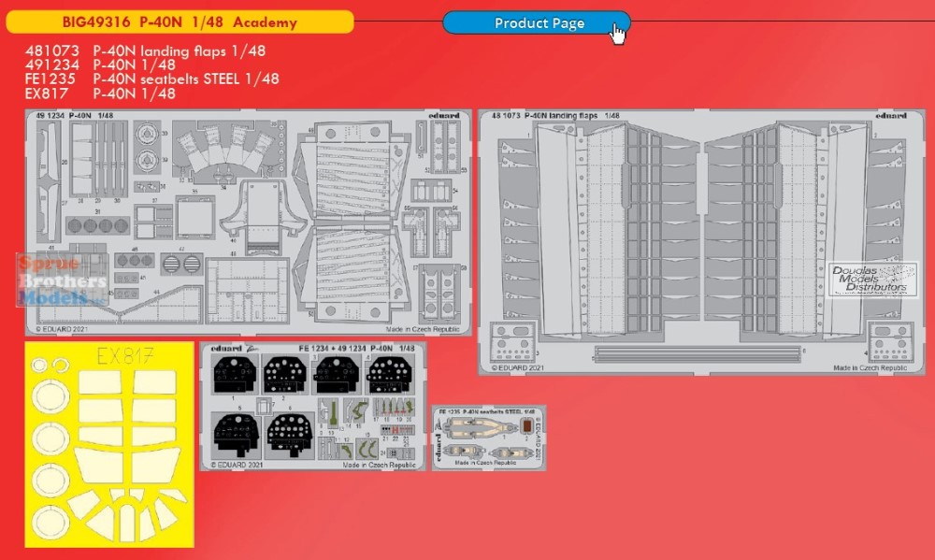Click the text line '481073 P-40N landing flaps 1/48'

coord(146,50)
